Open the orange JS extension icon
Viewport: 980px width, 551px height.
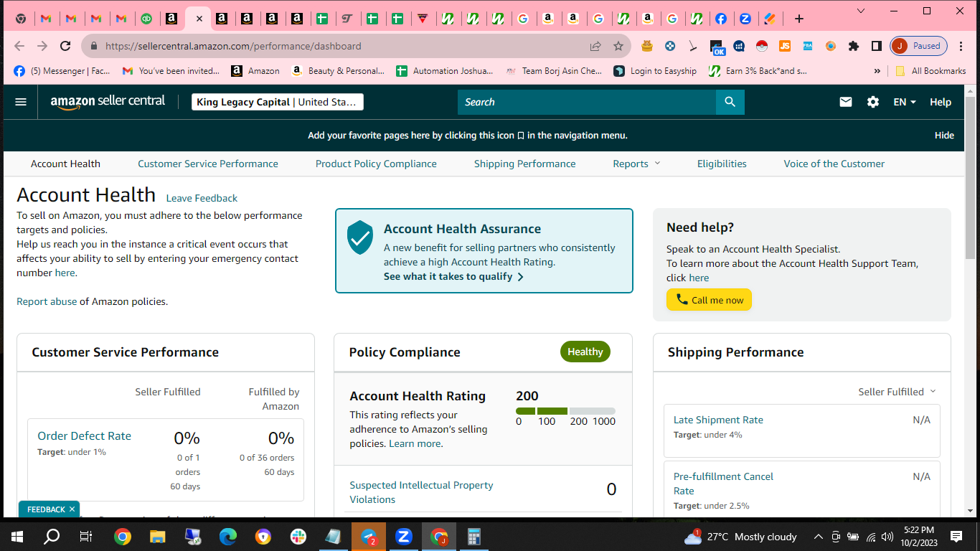(x=785, y=46)
